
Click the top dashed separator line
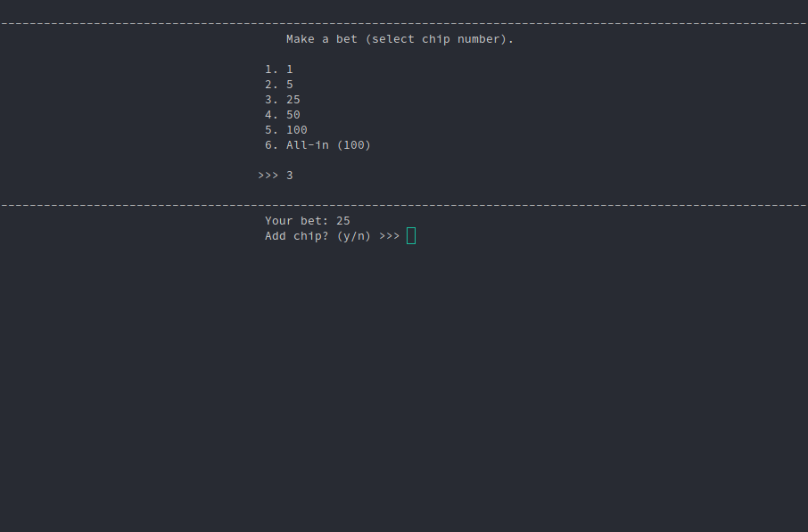(404, 22)
